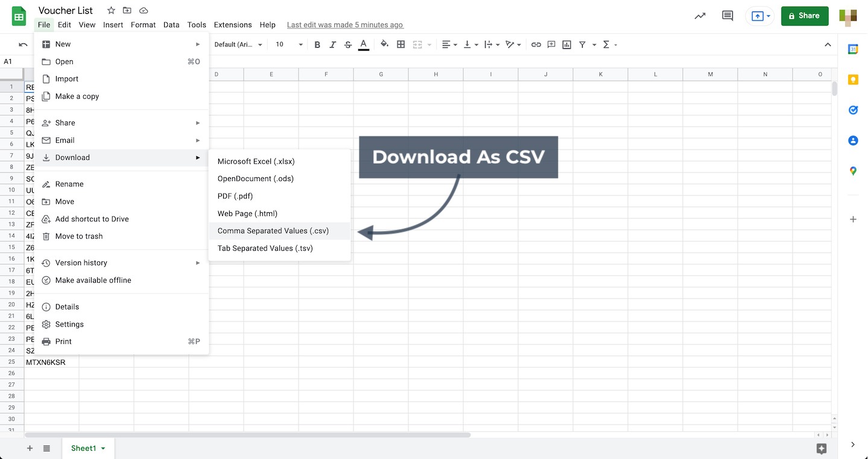The image size is (868, 459).
Task: Choose Tab Separated Values (.tsv)
Action: click(x=279, y=248)
